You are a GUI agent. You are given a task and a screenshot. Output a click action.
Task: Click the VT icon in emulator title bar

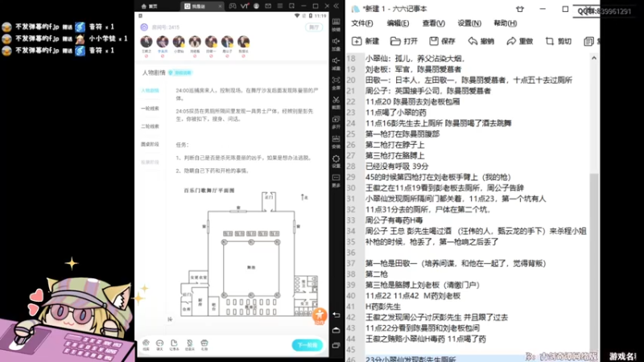click(x=245, y=6)
